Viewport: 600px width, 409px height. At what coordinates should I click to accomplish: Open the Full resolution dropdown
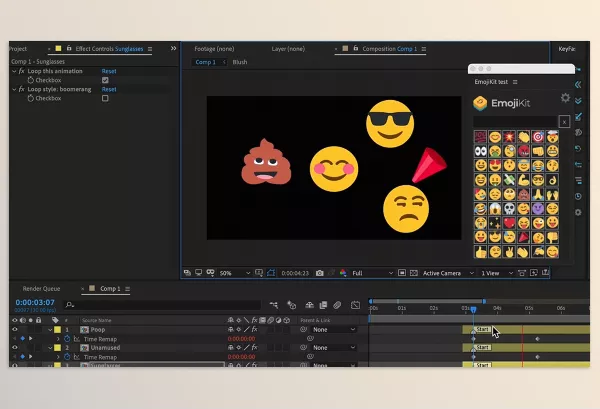tap(372, 273)
